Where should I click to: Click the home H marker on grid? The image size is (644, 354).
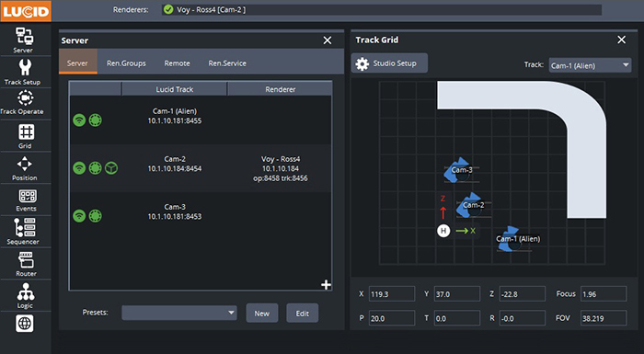[x=443, y=231]
